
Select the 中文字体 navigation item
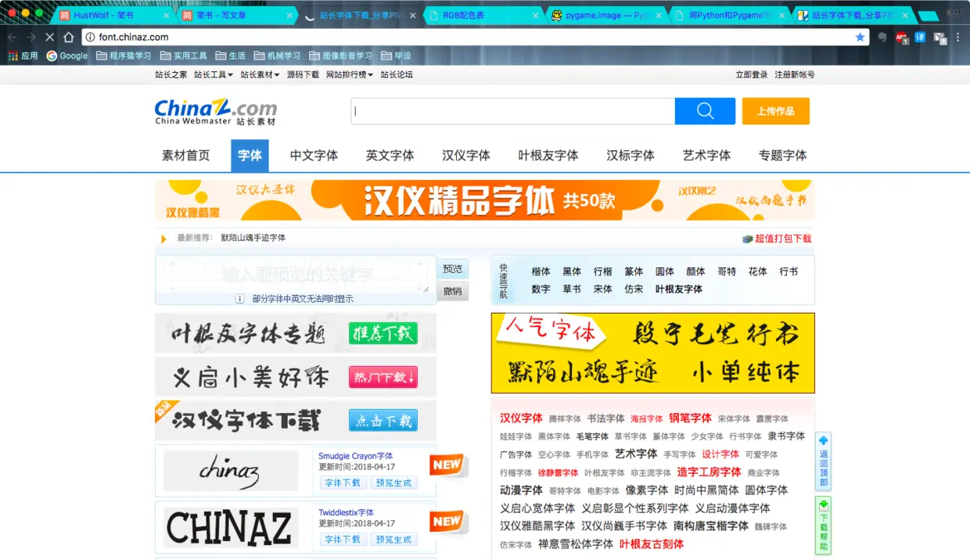[314, 156]
